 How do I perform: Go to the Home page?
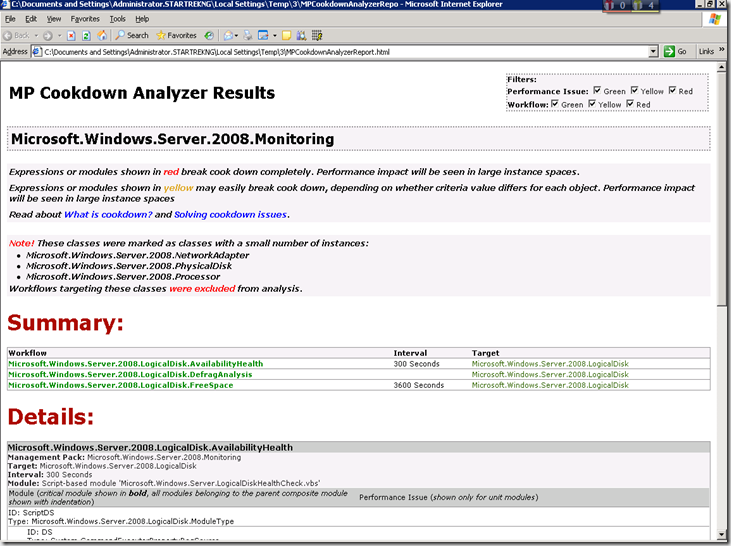102,35
